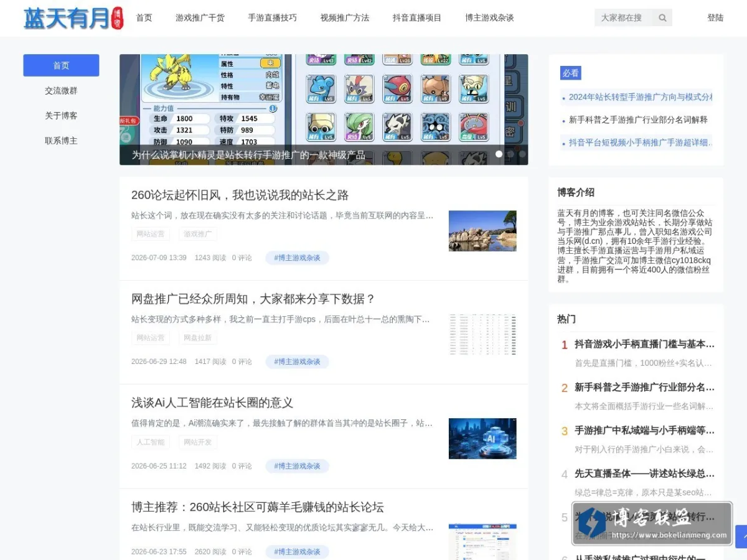Open must-read link 抖音平台短视频小手柄推广手游
The width and height of the screenshot is (747, 560).
point(641,142)
